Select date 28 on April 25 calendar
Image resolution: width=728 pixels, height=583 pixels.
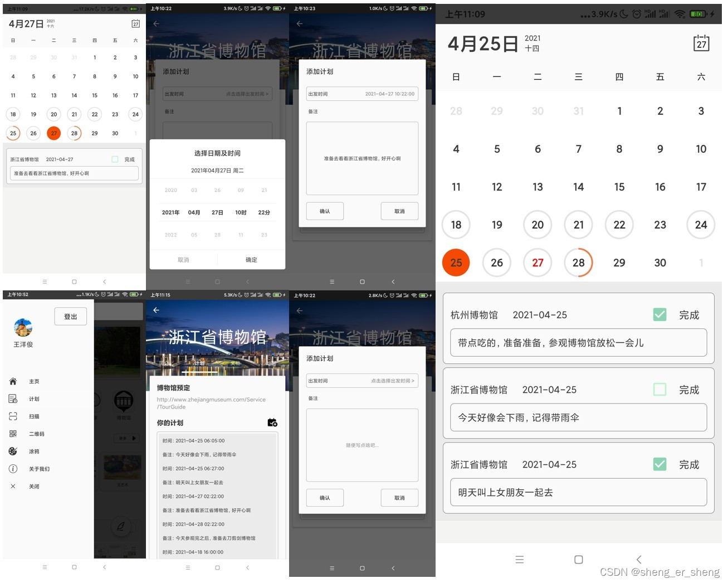pyautogui.click(x=579, y=263)
